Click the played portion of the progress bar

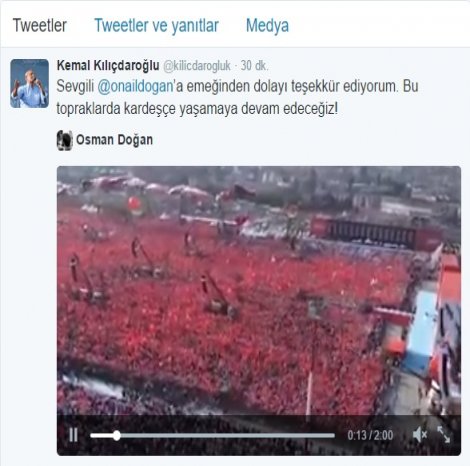(102, 435)
